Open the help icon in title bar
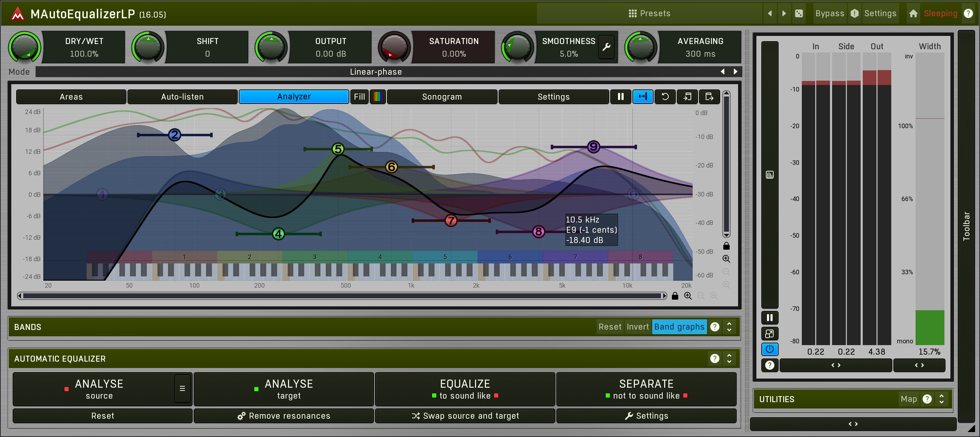Screen dimensions: 980x437 (x=968, y=14)
